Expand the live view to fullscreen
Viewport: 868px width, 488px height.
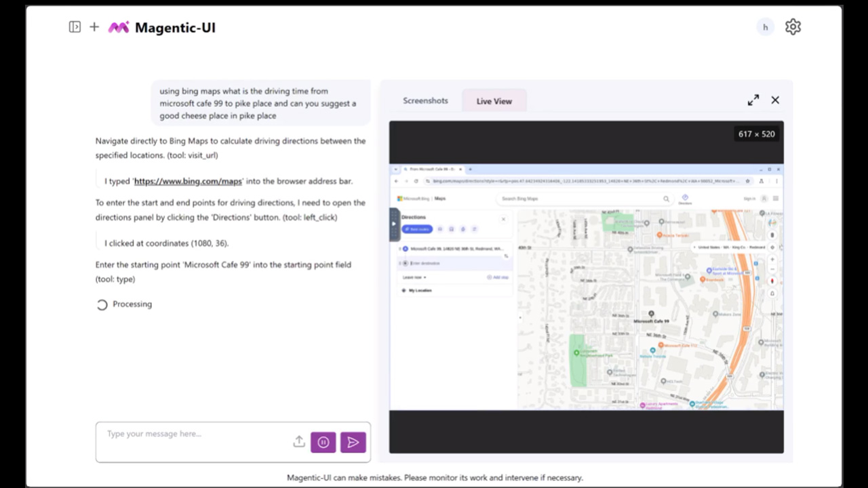pyautogui.click(x=753, y=100)
